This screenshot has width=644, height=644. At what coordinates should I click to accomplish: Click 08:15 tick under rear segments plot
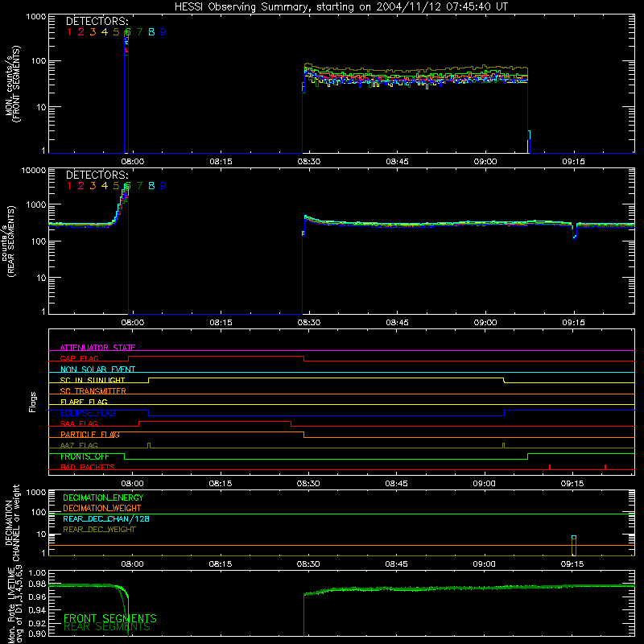[x=221, y=323]
